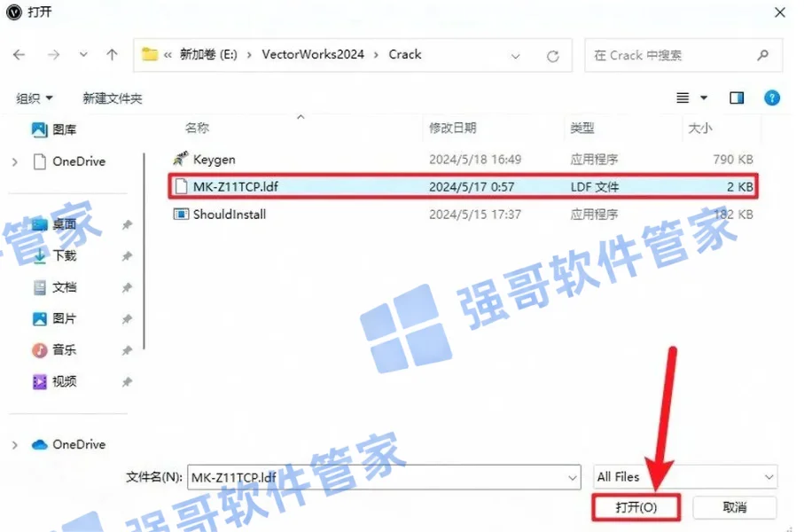Click the 2024/5/17 0:57 date cell
The image size is (804, 532).
coord(472,187)
